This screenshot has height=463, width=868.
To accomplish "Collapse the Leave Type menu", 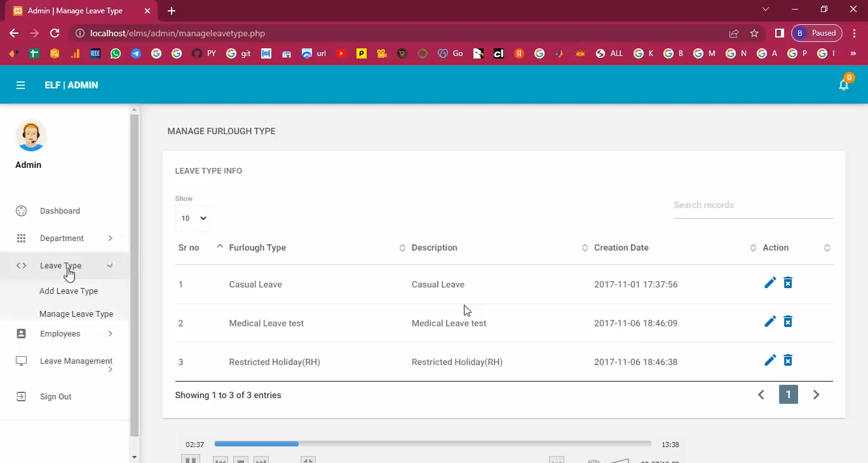I will tap(61, 266).
